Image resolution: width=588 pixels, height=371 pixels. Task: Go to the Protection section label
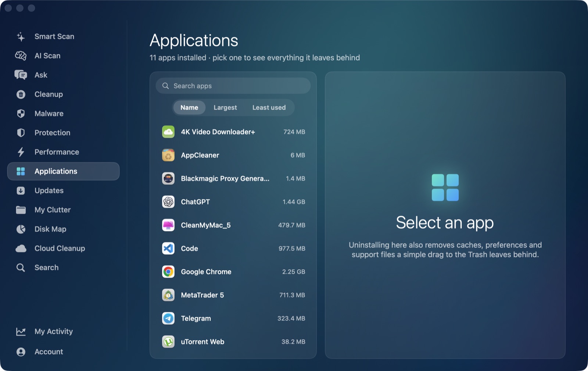pyautogui.click(x=52, y=133)
